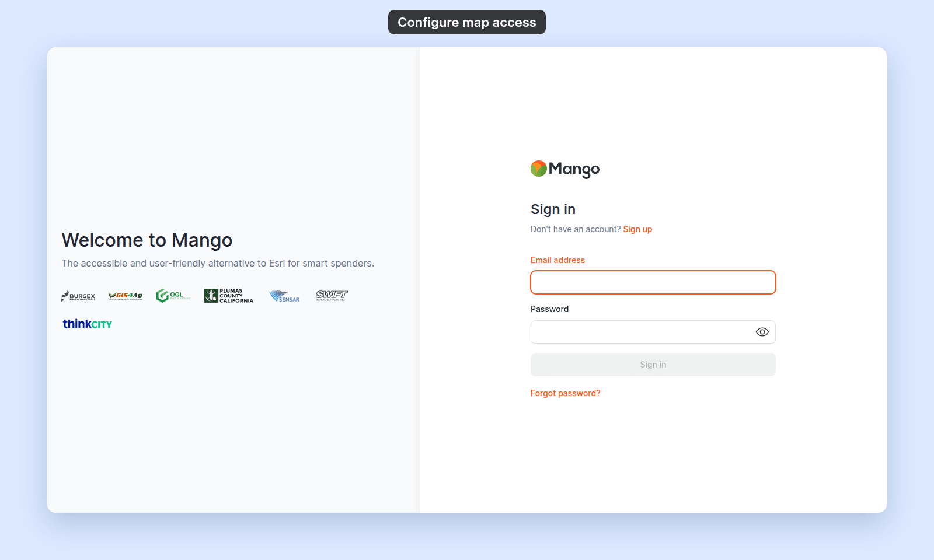The width and height of the screenshot is (934, 560).
Task: Click the Plumas County California logo
Action: click(x=229, y=296)
